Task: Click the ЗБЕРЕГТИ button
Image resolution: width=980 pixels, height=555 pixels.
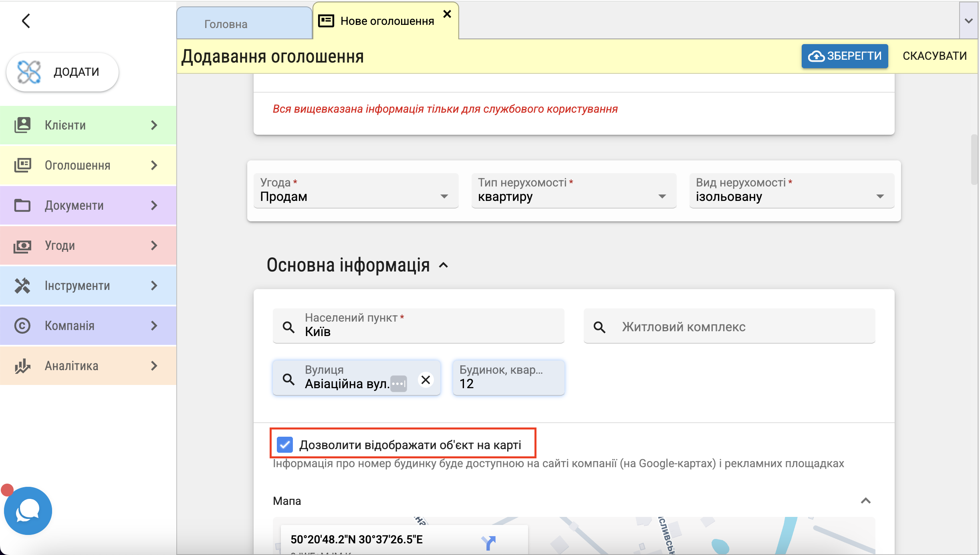Action: click(845, 56)
